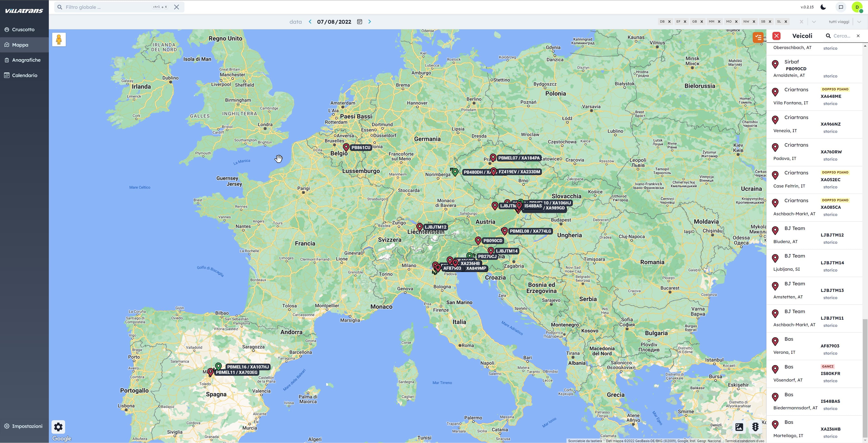868x443 pixels.
Task: Open storico for XA966NZ
Action: coord(830,132)
